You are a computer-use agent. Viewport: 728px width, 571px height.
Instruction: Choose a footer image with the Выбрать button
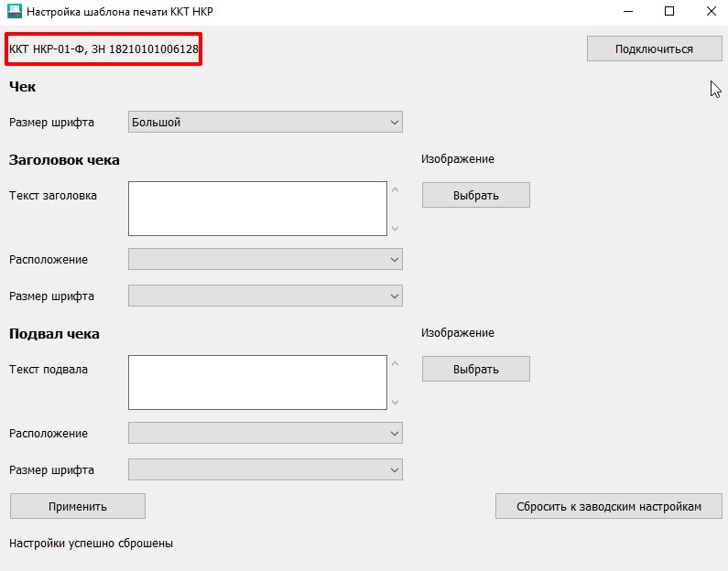(x=476, y=369)
